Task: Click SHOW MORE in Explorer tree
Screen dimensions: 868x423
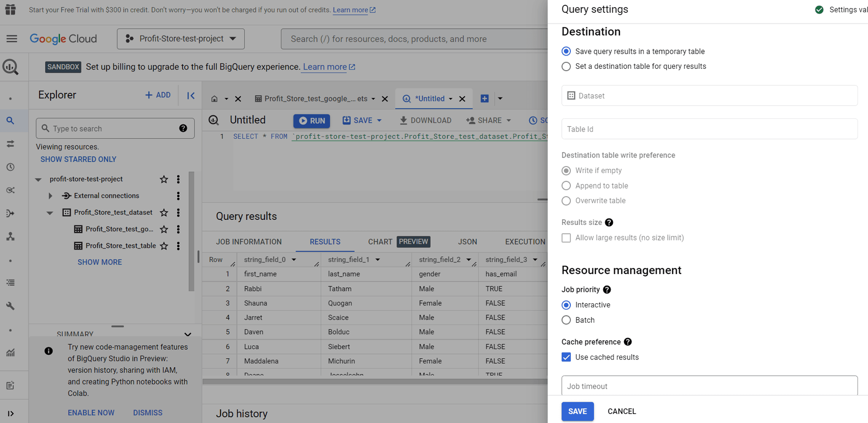Action: point(100,262)
